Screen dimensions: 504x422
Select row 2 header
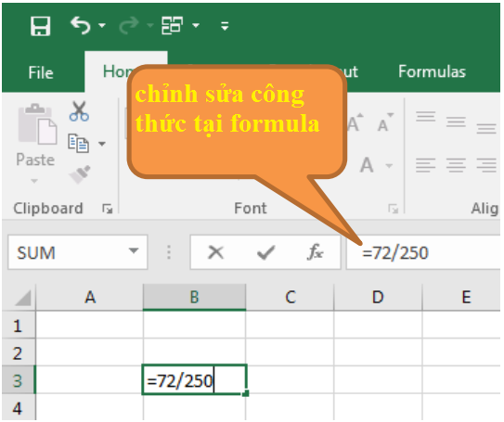click(x=18, y=352)
